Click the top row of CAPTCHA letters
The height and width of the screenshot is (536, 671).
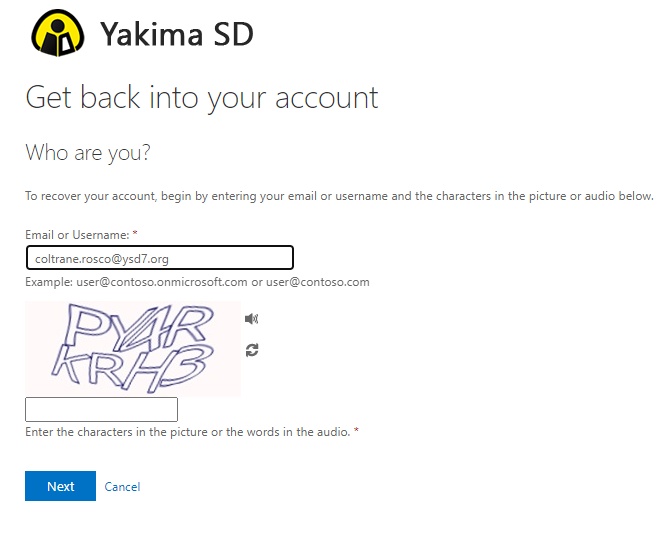tap(139, 324)
